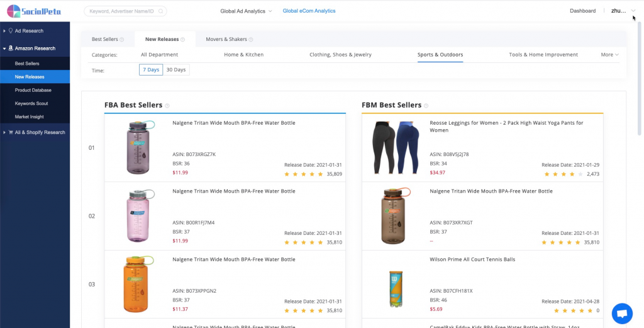Click brown Nalgene bottle thumbnail
644x328 pixels.
point(395,216)
